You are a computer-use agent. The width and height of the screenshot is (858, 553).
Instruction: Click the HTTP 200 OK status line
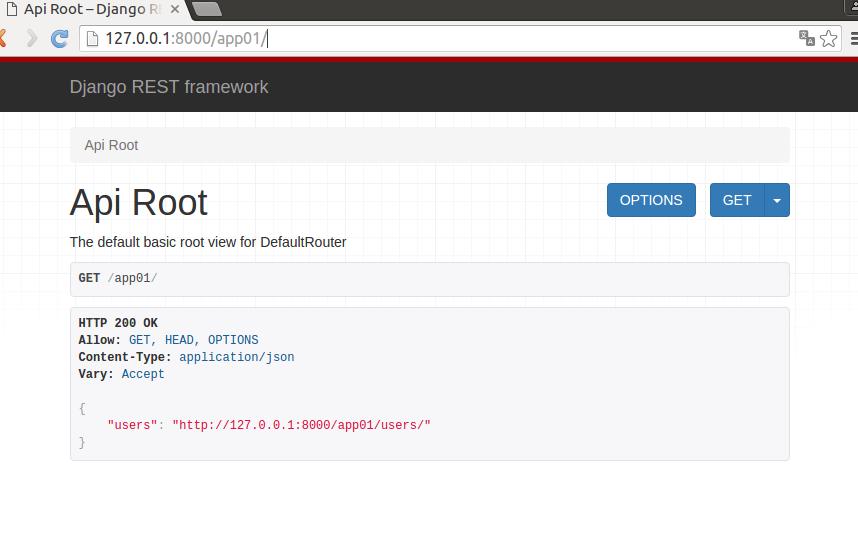(x=118, y=323)
